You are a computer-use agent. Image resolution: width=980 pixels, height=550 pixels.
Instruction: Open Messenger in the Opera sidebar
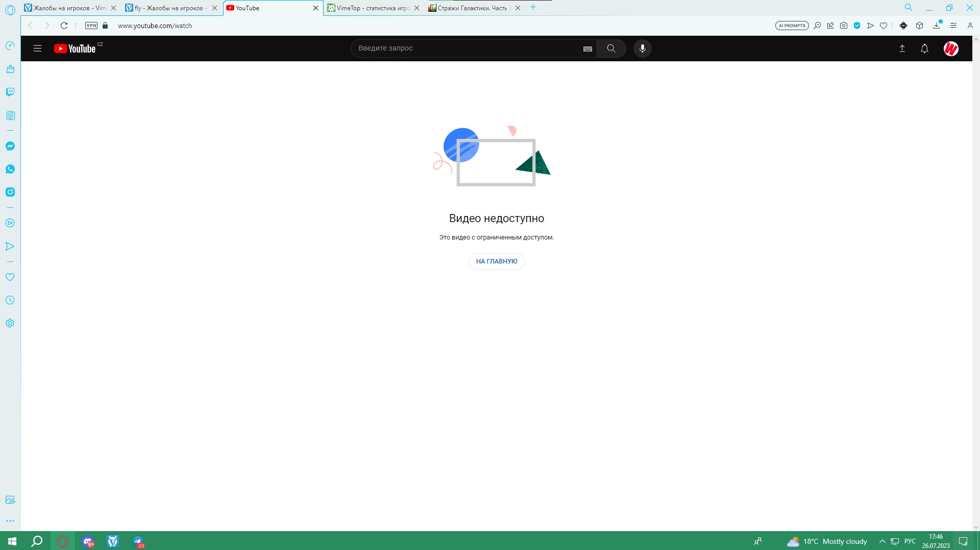click(10, 146)
